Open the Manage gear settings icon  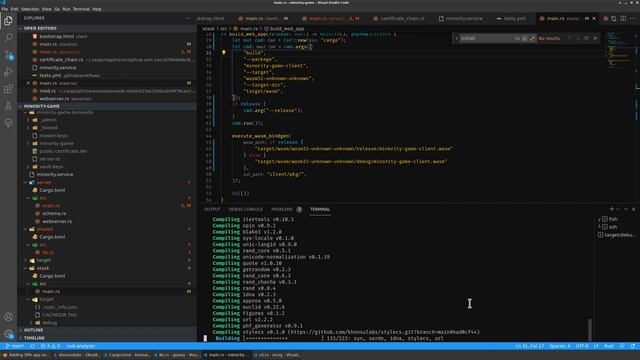point(9,333)
